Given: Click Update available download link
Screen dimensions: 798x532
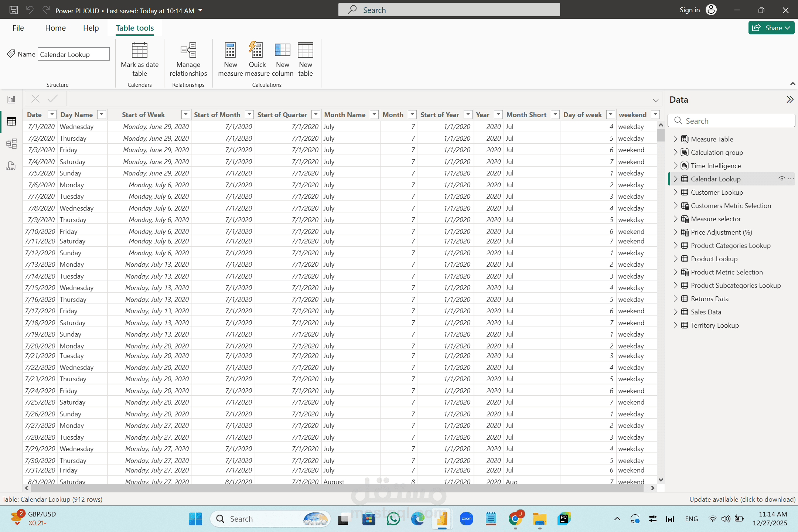Looking at the screenshot, I should [742, 499].
